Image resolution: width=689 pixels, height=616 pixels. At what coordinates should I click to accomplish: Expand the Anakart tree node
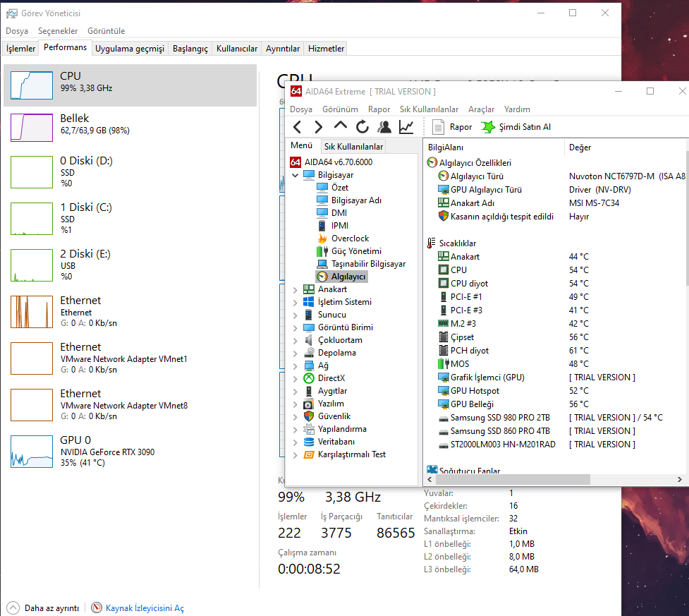point(295,289)
